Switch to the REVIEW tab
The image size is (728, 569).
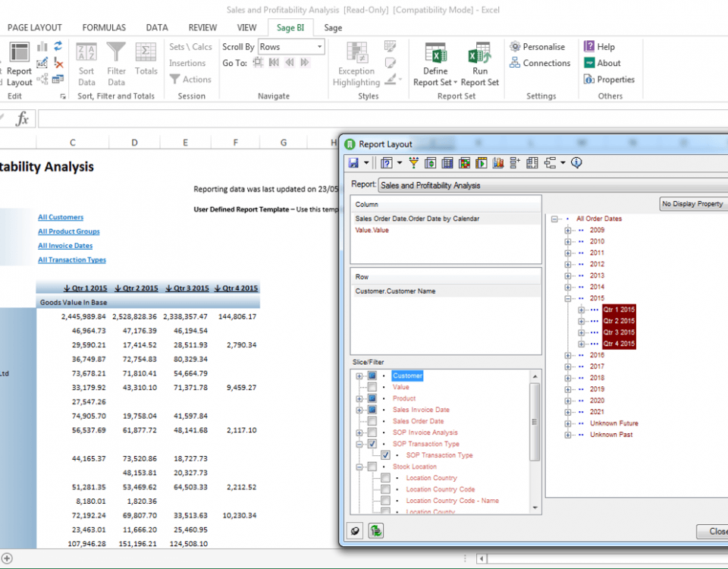pos(202,28)
